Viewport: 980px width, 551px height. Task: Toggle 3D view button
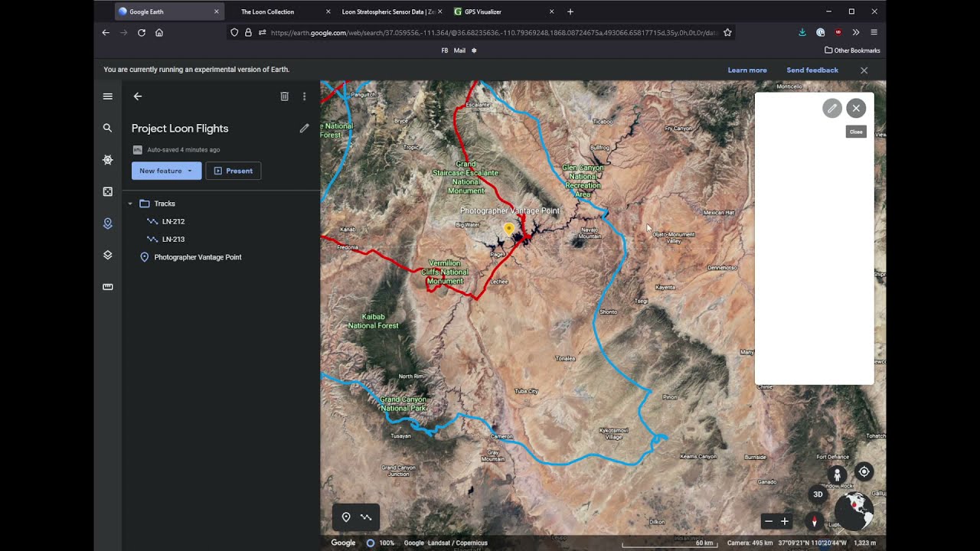pos(818,494)
